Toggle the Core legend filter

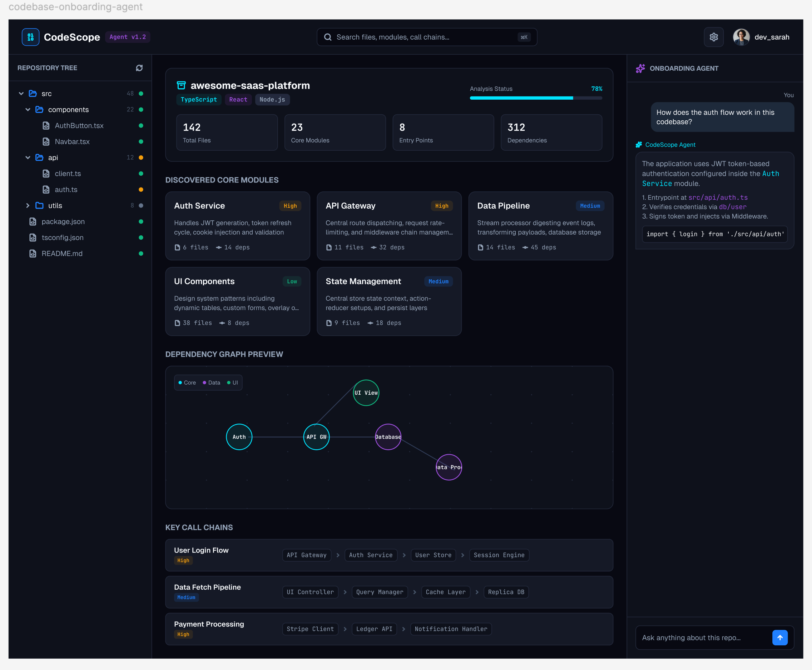[x=187, y=382]
